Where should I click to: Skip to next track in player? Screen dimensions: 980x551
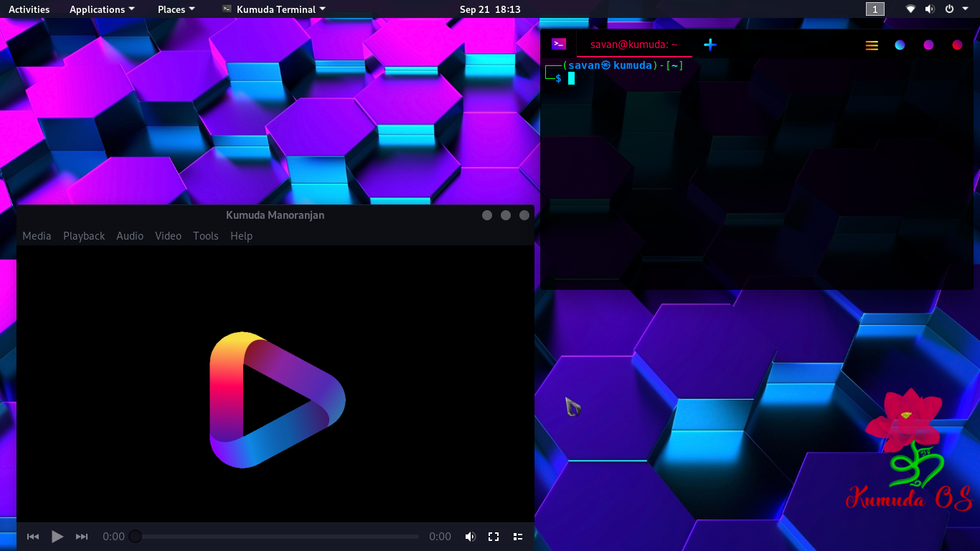click(82, 537)
